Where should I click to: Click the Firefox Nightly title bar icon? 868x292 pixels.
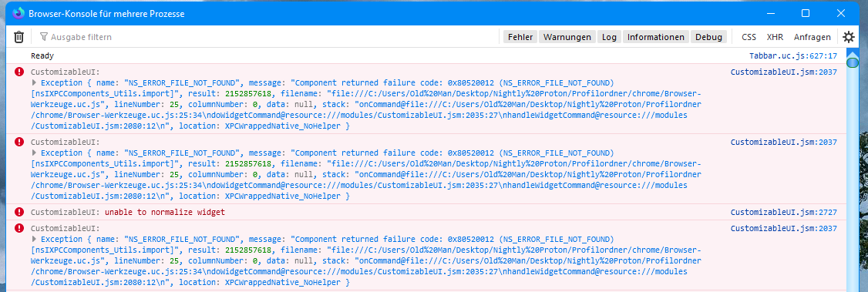[x=19, y=13]
